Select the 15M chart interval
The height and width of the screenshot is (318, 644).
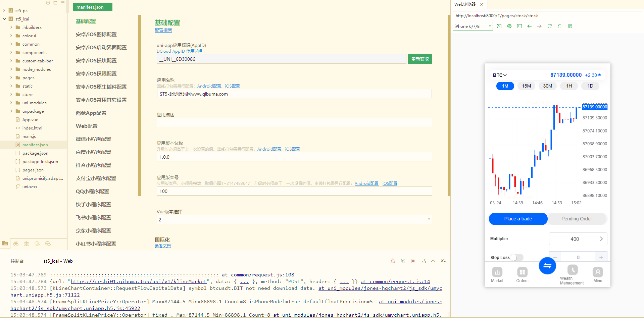[526, 86]
